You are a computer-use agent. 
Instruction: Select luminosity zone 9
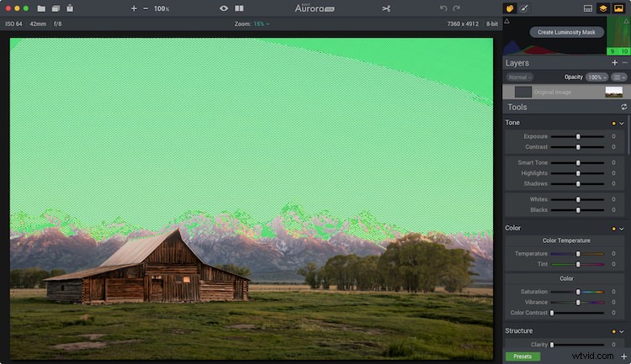pos(612,51)
